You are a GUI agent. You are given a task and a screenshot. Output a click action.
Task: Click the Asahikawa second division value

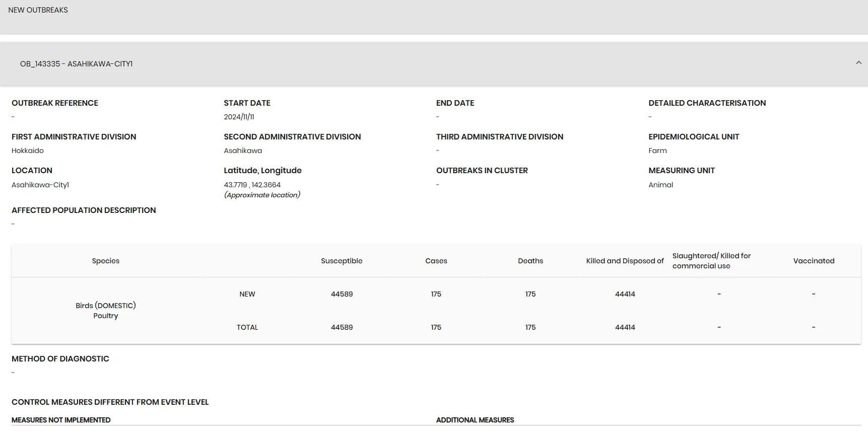pyautogui.click(x=243, y=151)
